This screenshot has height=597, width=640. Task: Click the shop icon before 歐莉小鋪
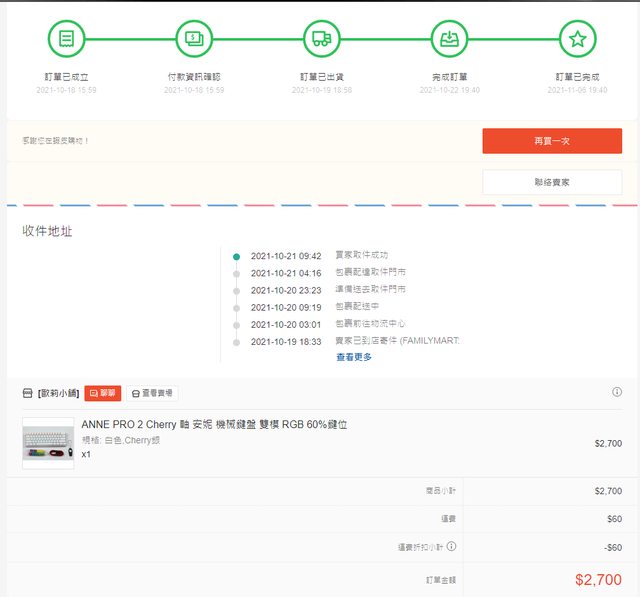(x=27, y=394)
